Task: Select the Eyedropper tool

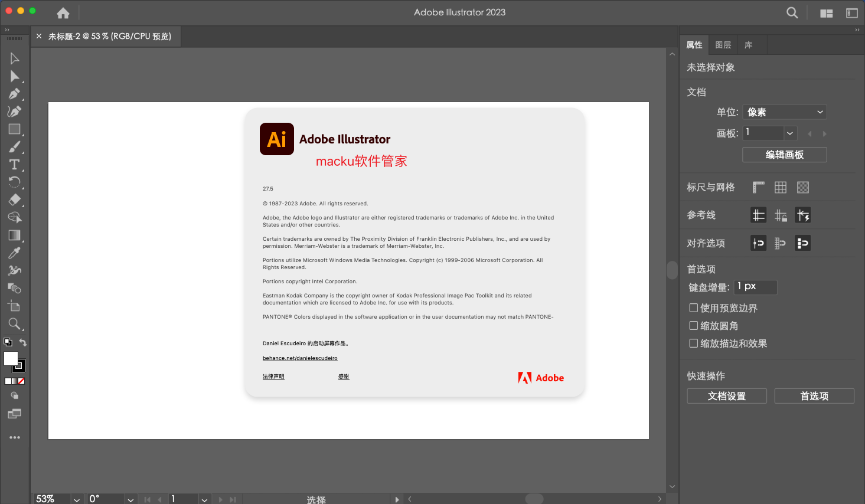Action: (x=15, y=253)
